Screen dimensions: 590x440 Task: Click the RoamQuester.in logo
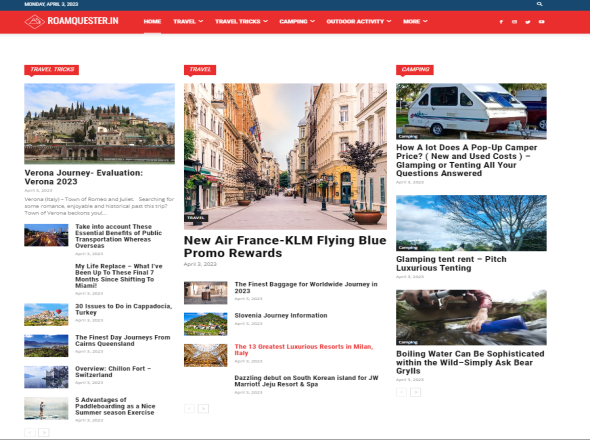(x=71, y=21)
